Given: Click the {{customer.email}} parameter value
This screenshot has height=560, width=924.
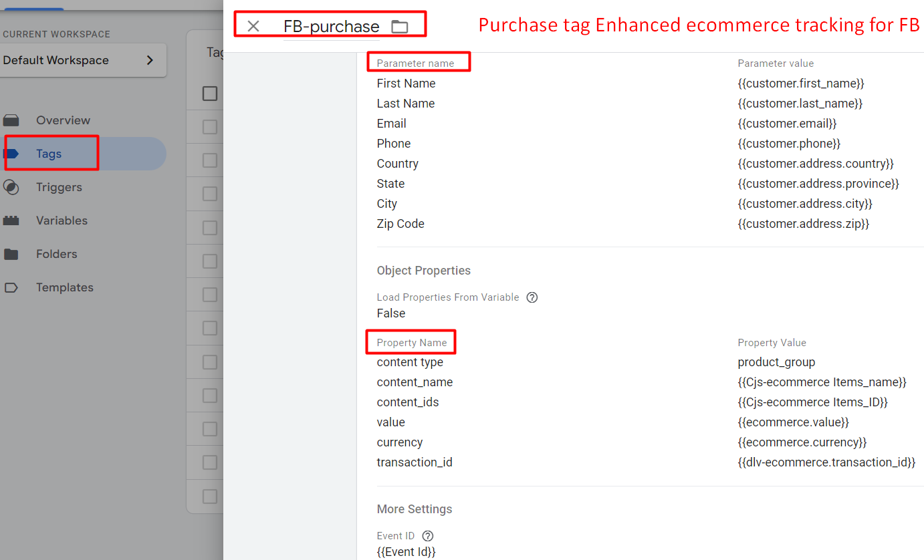Looking at the screenshot, I should pyautogui.click(x=787, y=124).
